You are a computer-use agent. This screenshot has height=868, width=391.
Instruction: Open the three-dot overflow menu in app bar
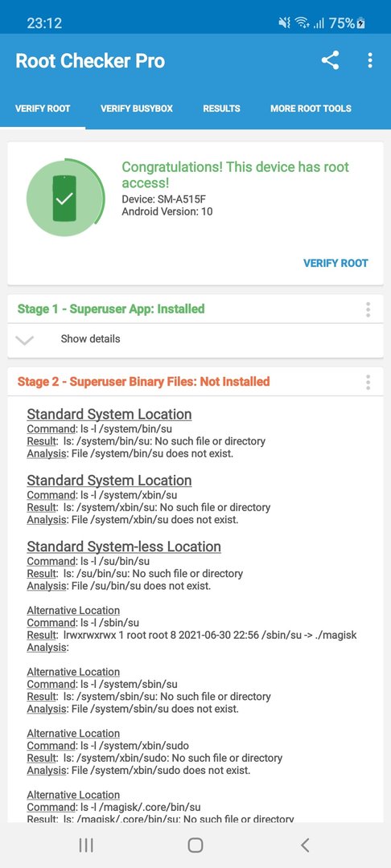point(370,60)
